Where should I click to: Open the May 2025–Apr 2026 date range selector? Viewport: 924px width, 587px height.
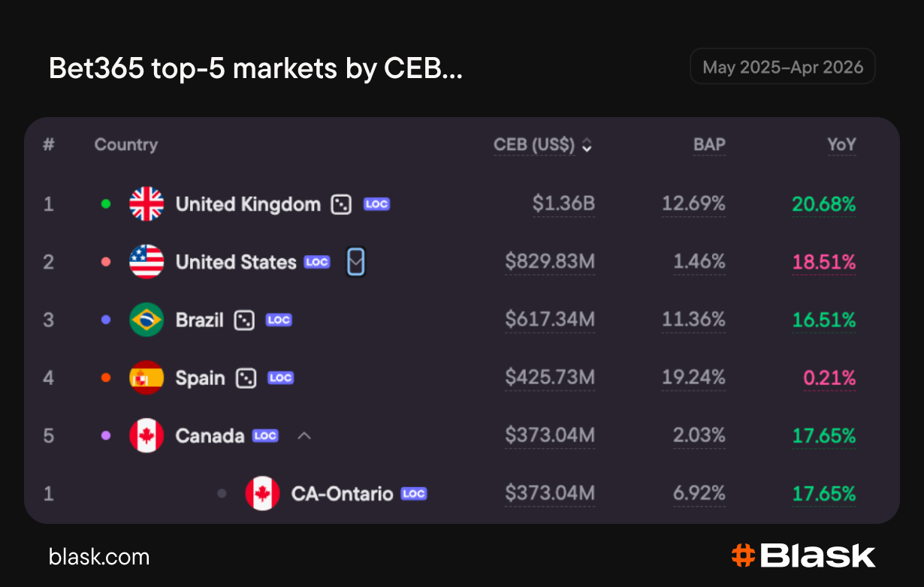click(783, 67)
